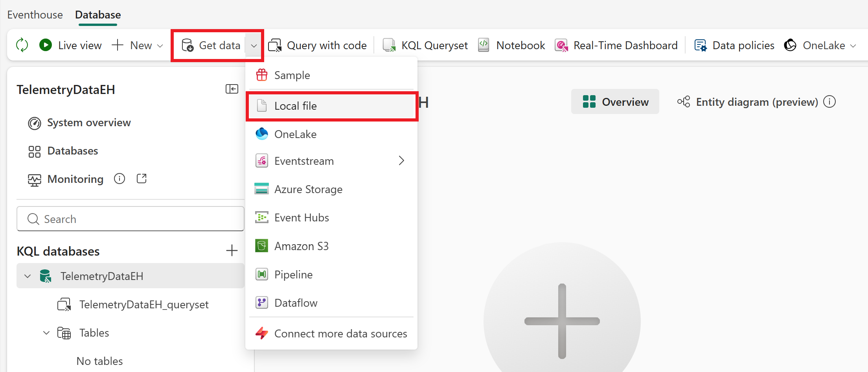Click the 'No tables' text
Image resolution: width=868 pixels, height=372 pixels.
pos(100,361)
